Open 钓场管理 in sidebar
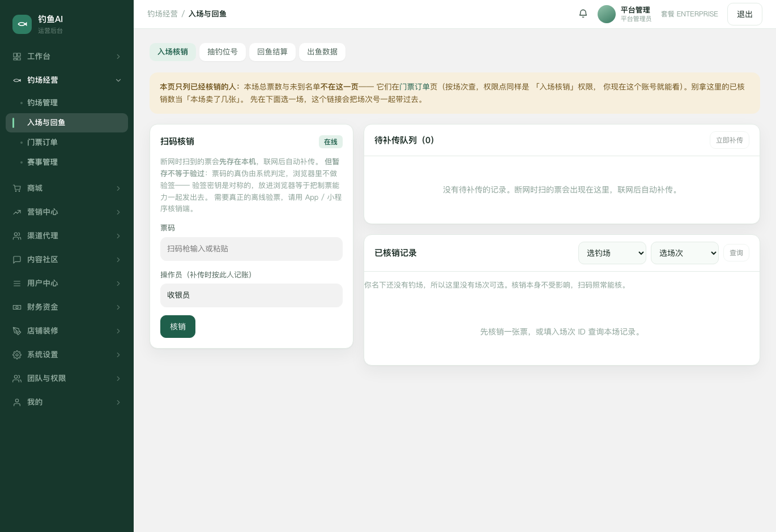 (x=67, y=103)
